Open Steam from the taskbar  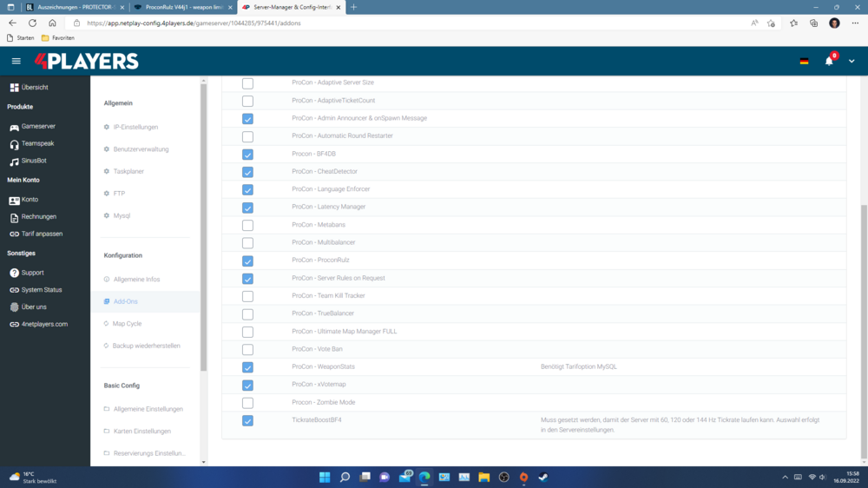(543, 477)
